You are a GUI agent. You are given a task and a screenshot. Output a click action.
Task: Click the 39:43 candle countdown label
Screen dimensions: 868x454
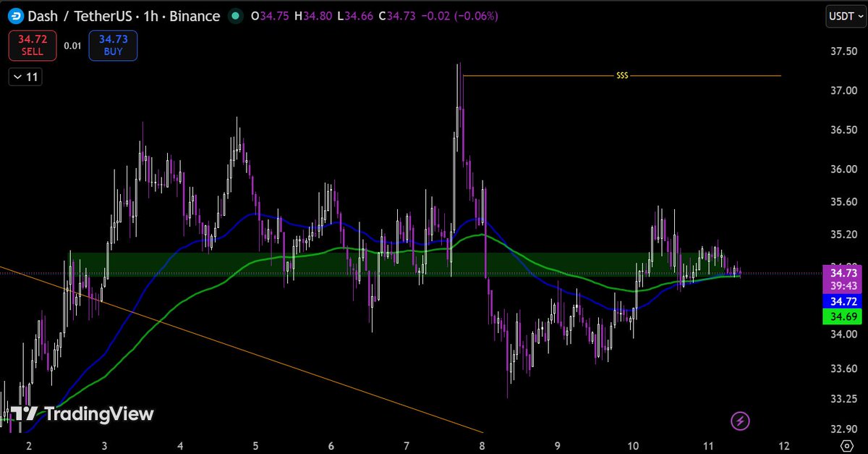click(x=843, y=287)
